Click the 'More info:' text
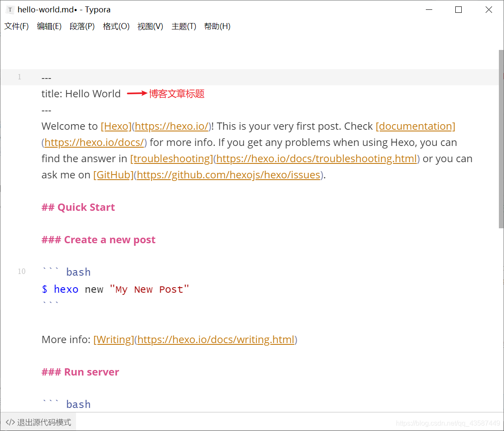 click(x=66, y=340)
